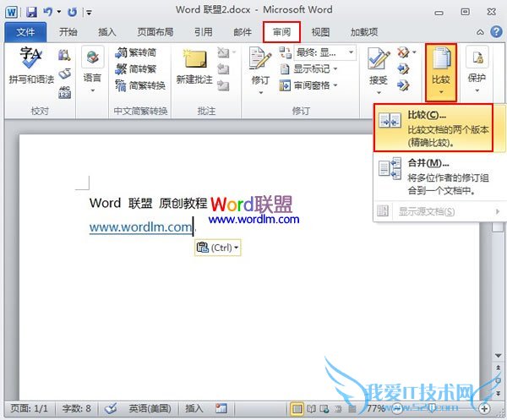The height and width of the screenshot is (420, 507).
Task: Click 新建批注 New Comment
Action: [194, 67]
